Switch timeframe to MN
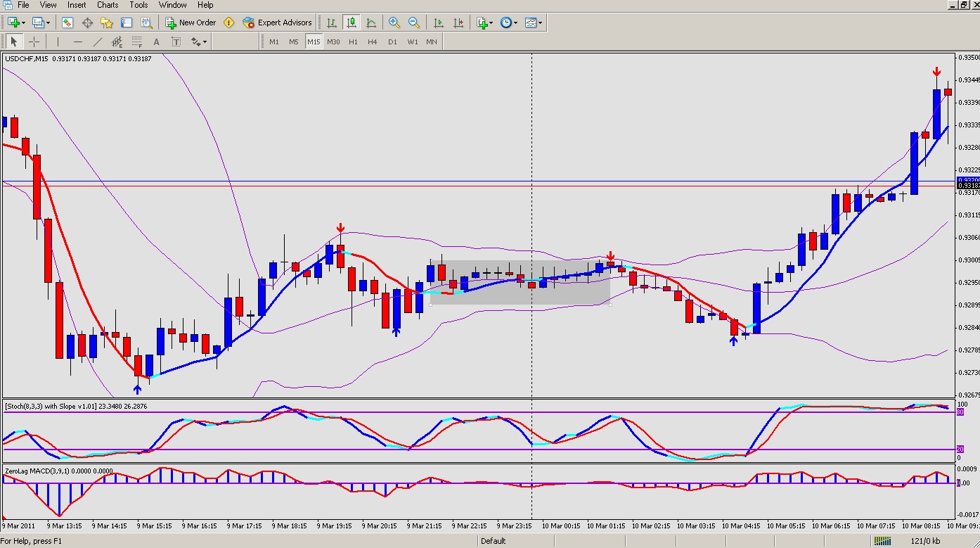Image resolution: width=980 pixels, height=548 pixels. pos(432,42)
